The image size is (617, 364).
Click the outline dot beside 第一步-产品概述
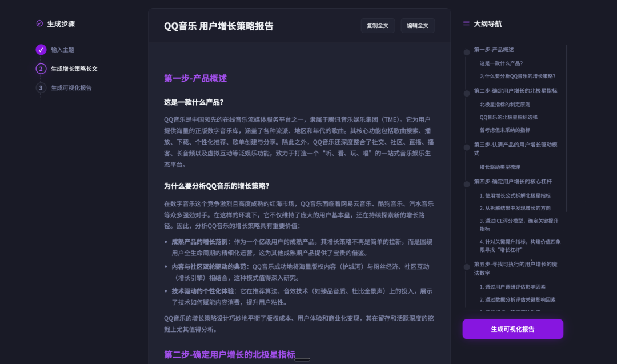pos(467,53)
